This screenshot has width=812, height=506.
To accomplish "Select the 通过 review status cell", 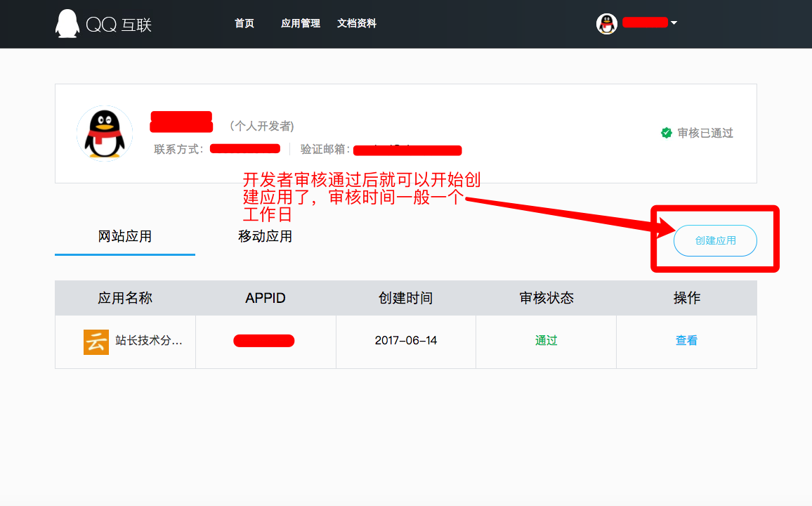I will [546, 340].
